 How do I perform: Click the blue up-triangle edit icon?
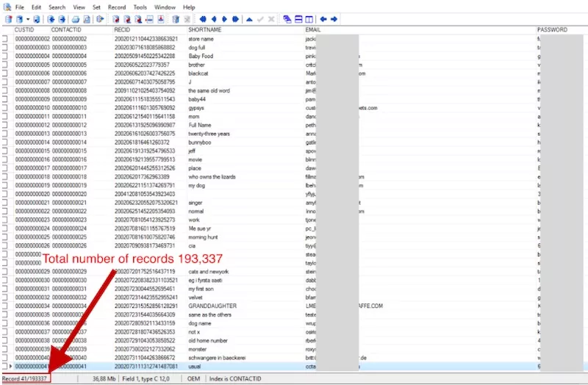click(x=249, y=20)
